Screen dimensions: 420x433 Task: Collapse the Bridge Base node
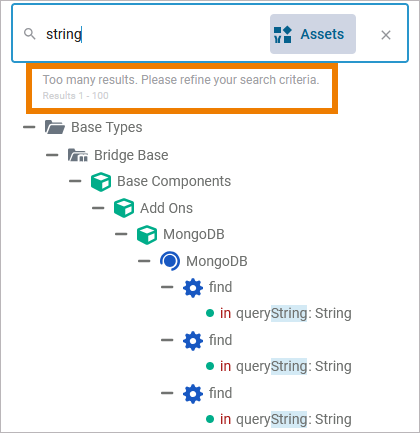(x=52, y=155)
